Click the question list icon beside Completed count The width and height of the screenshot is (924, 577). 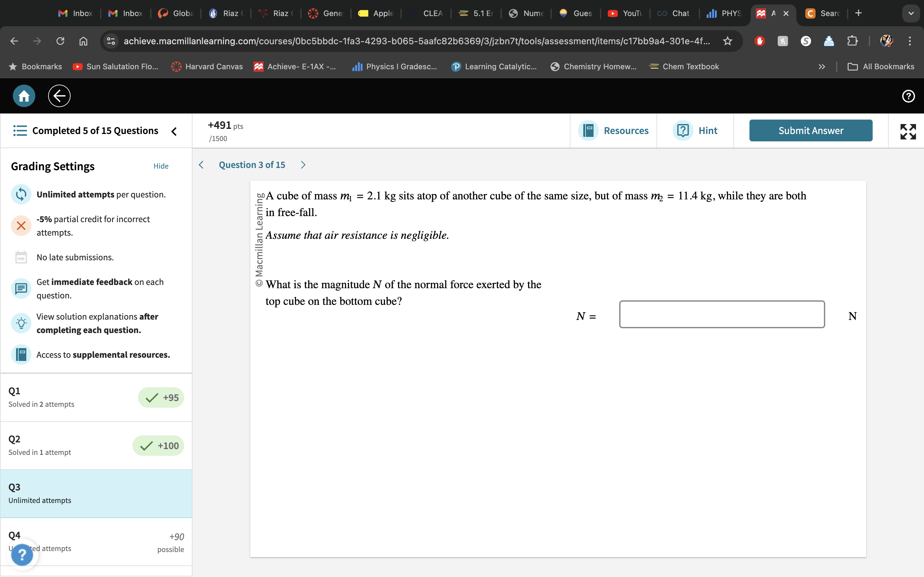20,130
